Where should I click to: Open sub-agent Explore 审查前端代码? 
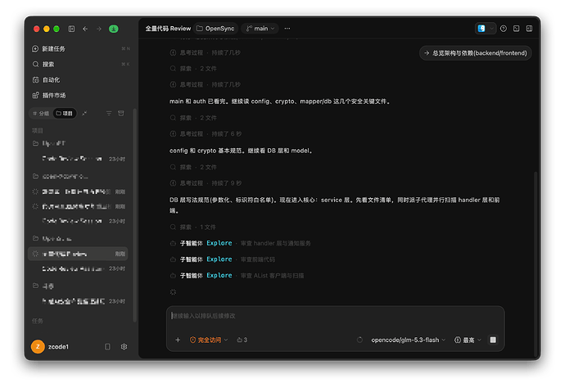(223, 259)
